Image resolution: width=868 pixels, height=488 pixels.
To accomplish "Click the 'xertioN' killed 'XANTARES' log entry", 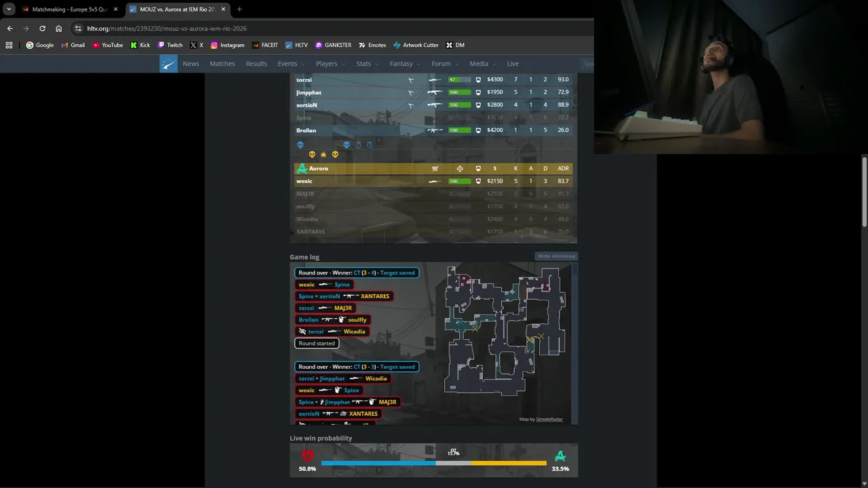I will tap(338, 413).
